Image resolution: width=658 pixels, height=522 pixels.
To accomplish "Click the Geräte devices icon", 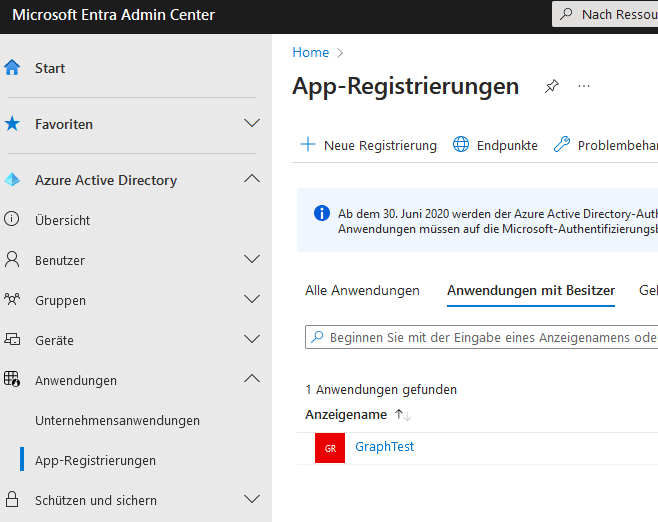I will tap(12, 340).
